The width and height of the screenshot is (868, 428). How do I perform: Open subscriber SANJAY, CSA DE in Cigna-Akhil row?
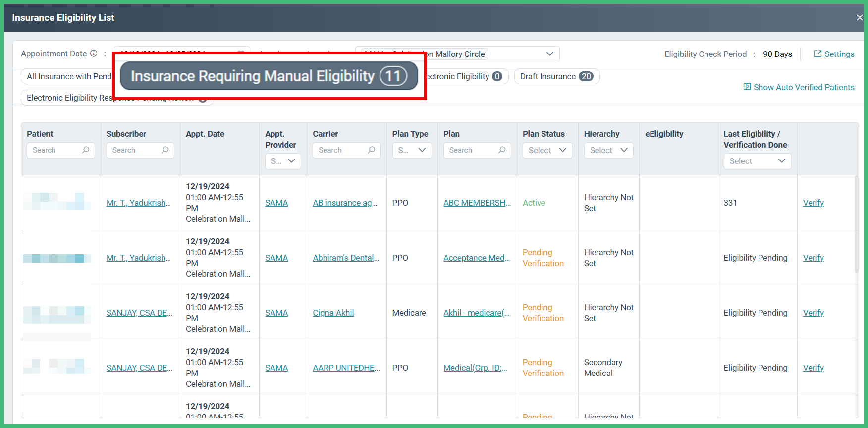139,313
